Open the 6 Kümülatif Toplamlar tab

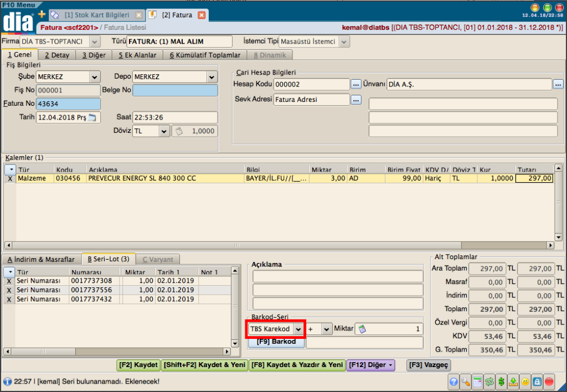[205, 55]
